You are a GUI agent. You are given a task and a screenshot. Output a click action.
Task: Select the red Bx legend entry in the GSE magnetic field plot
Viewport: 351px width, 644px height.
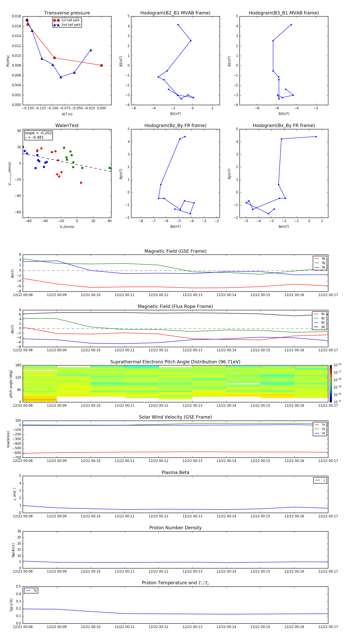[320, 259]
